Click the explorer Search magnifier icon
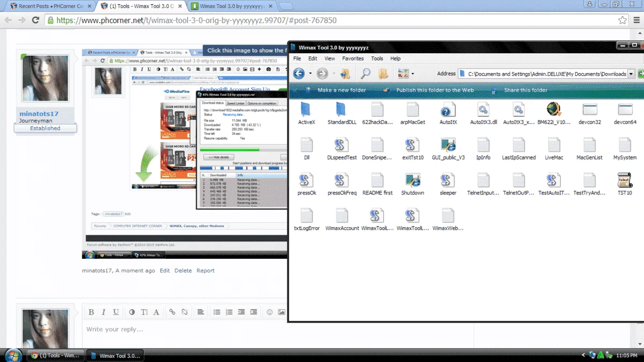Viewport: 644px width, 362px height. pos(365,74)
